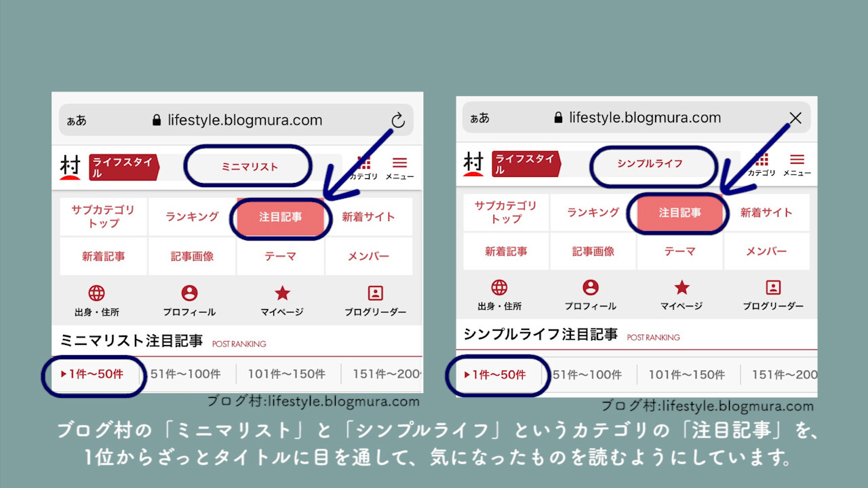This screenshot has height=488, width=868.
Task: Select the 注目記事 tab on シンプルライフ page
Action: pos(679,213)
